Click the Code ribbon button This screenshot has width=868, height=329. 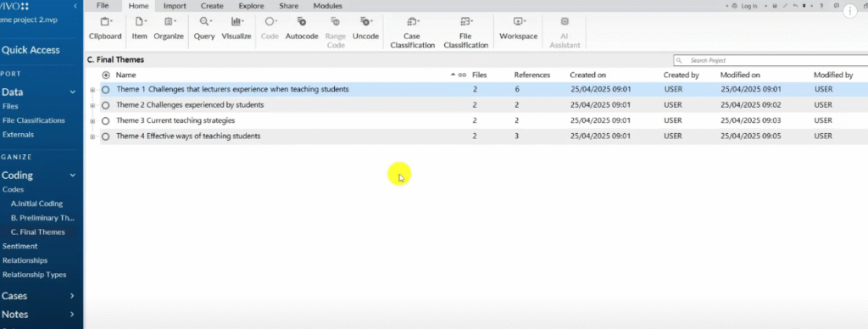click(270, 28)
